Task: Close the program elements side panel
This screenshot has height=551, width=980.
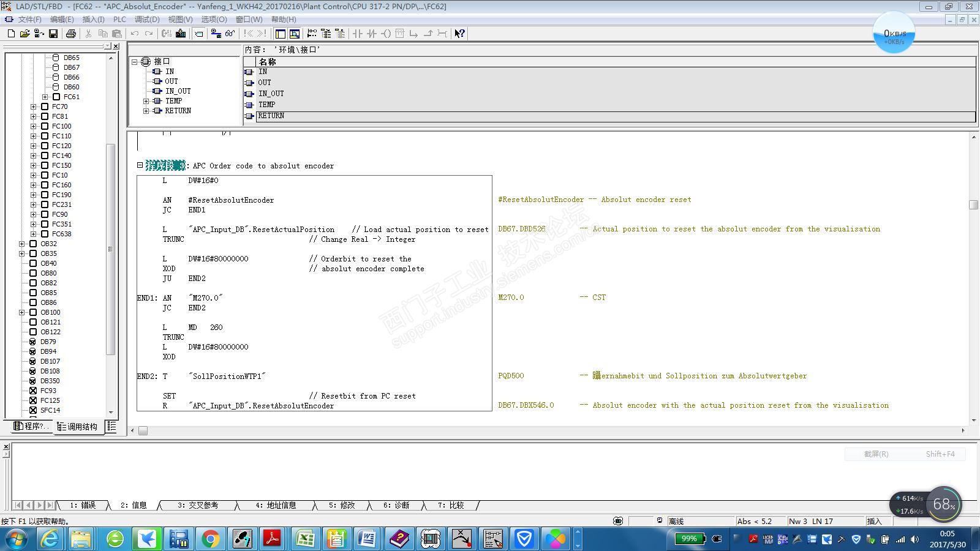Action: point(116,47)
